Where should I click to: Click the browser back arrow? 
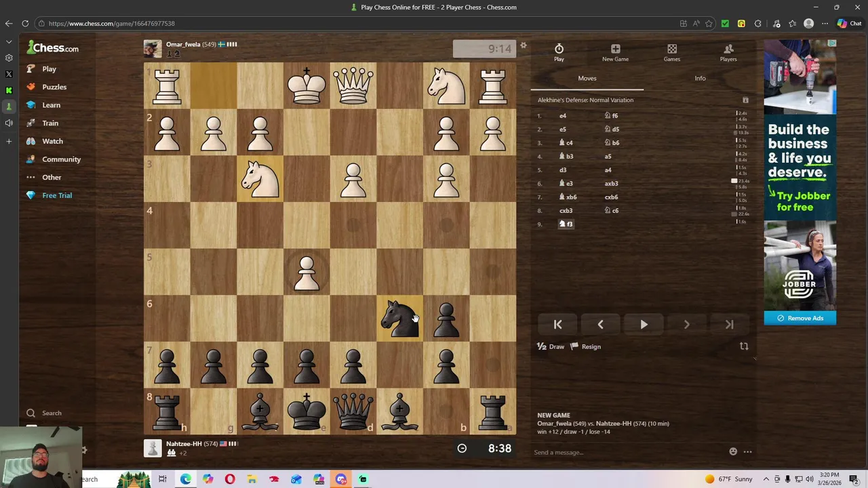click(x=9, y=24)
